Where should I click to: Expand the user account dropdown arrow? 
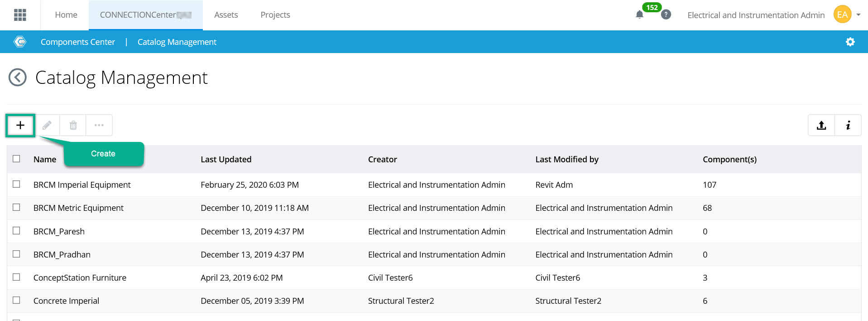(x=858, y=15)
